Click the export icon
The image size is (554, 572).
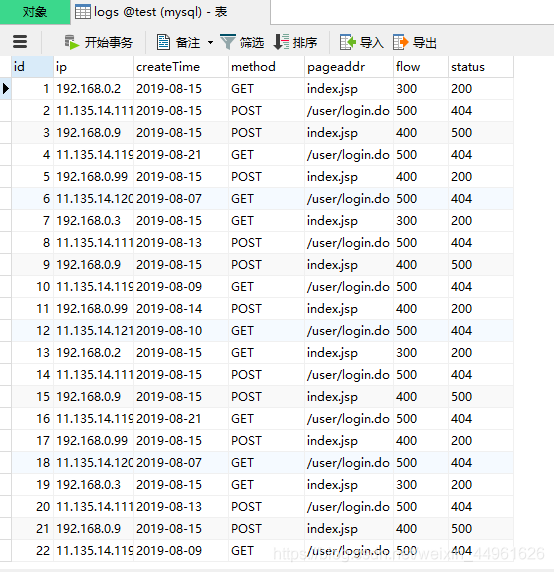400,42
